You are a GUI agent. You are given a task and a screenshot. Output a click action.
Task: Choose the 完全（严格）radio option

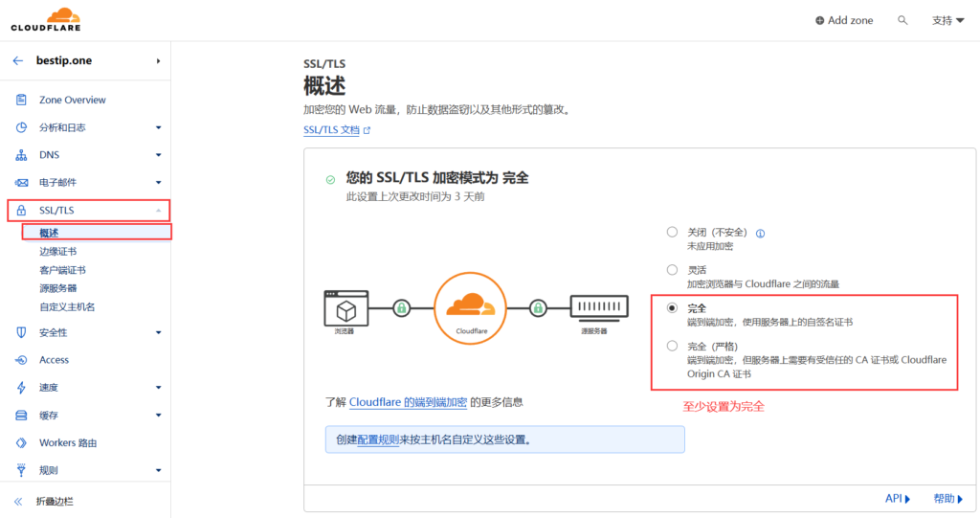(672, 346)
